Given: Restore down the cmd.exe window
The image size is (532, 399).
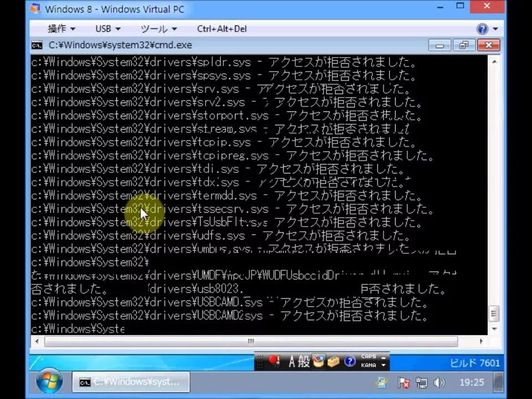Looking at the screenshot, I should click(x=464, y=45).
